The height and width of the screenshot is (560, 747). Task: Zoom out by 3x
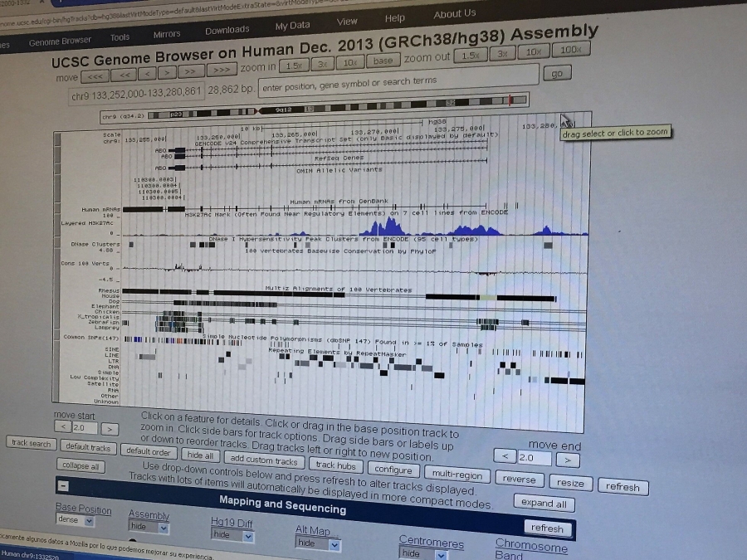502,53
